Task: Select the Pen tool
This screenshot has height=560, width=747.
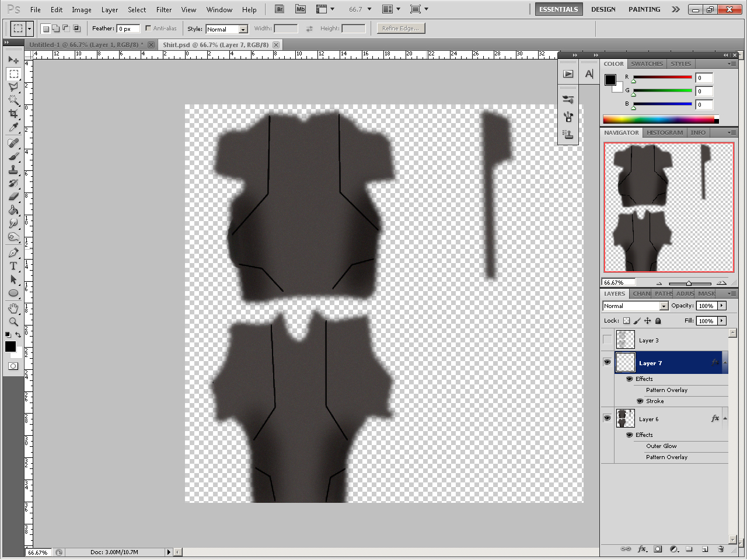Action: click(13, 253)
